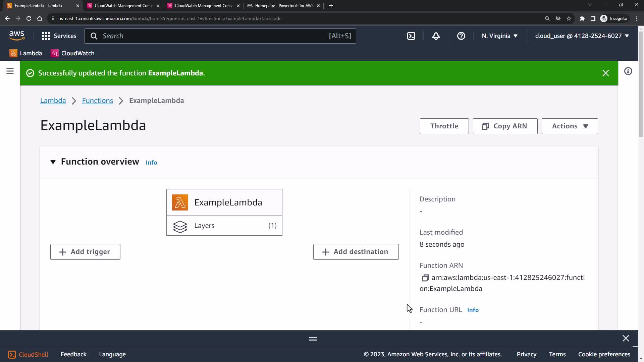Open the info panel icon at right
The image size is (644, 362).
628,71
